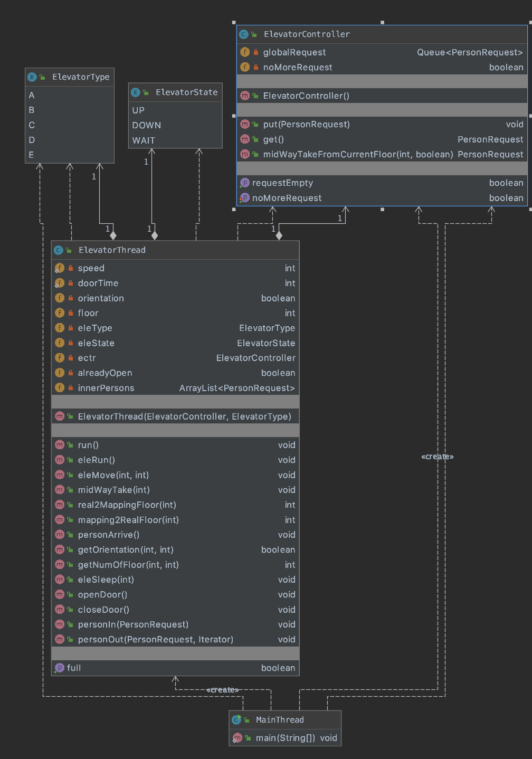
Task: Select the eleRun() method row
Action: coord(175,460)
